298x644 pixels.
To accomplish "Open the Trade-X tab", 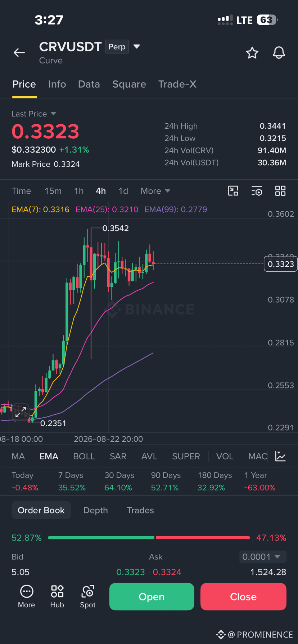I will (x=177, y=84).
